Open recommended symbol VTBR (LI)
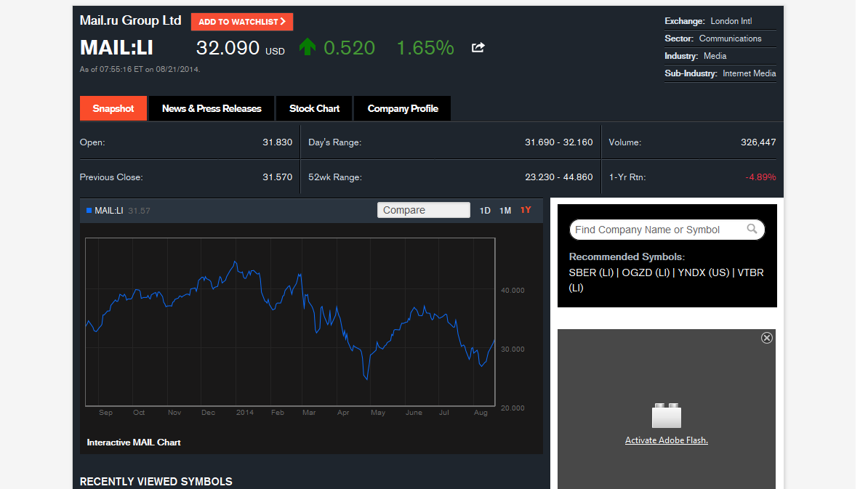Viewport: 868px width, 489px height. 750,272
